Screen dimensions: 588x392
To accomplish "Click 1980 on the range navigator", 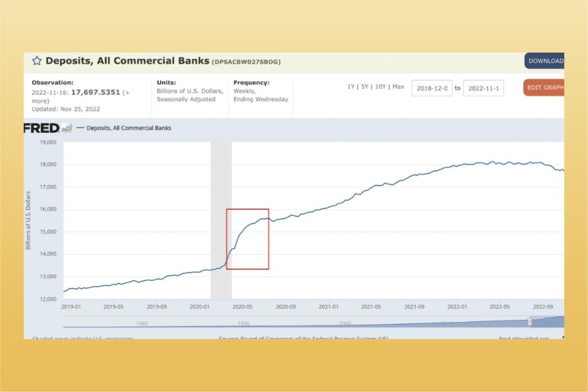I will [x=142, y=323].
